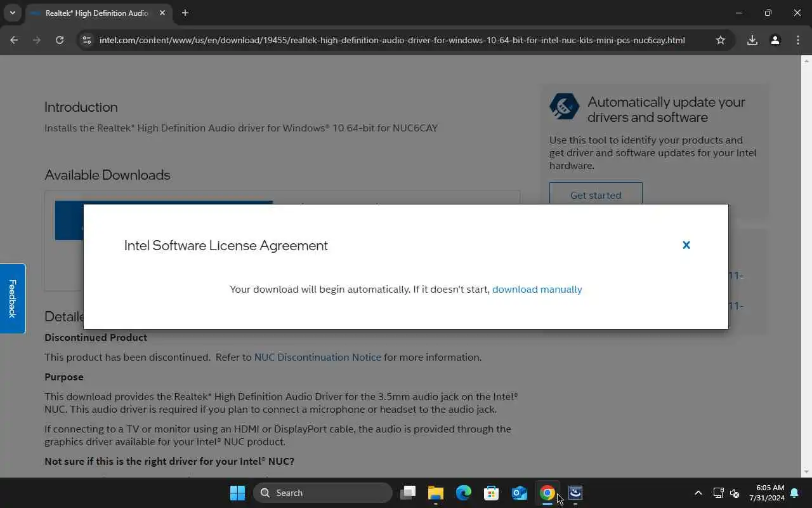This screenshot has width=812, height=508.
Task: Open the clock showing 6:05 AM
Action: point(766,493)
